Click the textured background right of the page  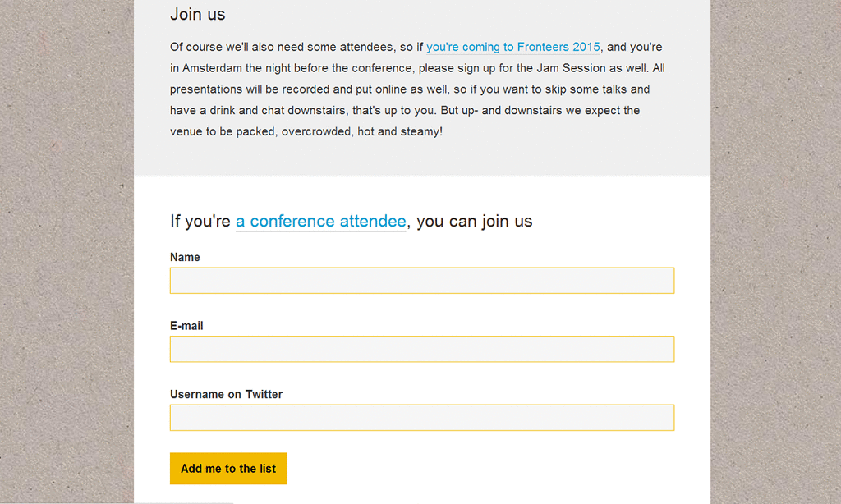click(x=775, y=252)
